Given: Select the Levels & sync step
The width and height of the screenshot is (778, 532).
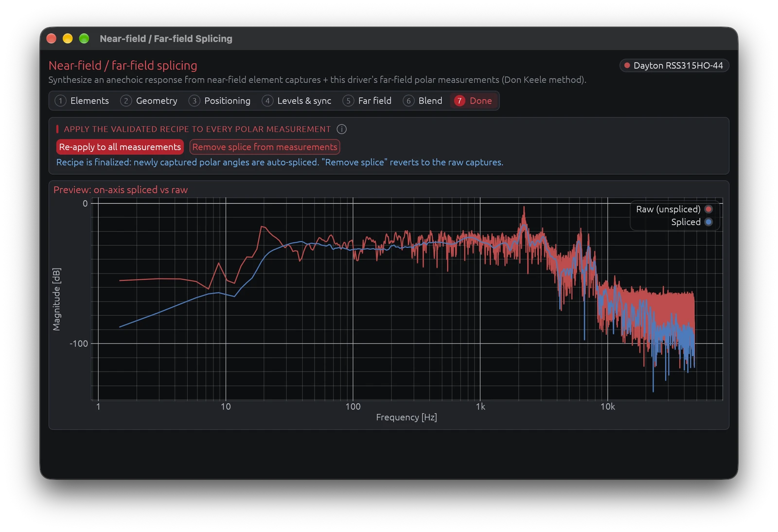Looking at the screenshot, I should point(297,101).
